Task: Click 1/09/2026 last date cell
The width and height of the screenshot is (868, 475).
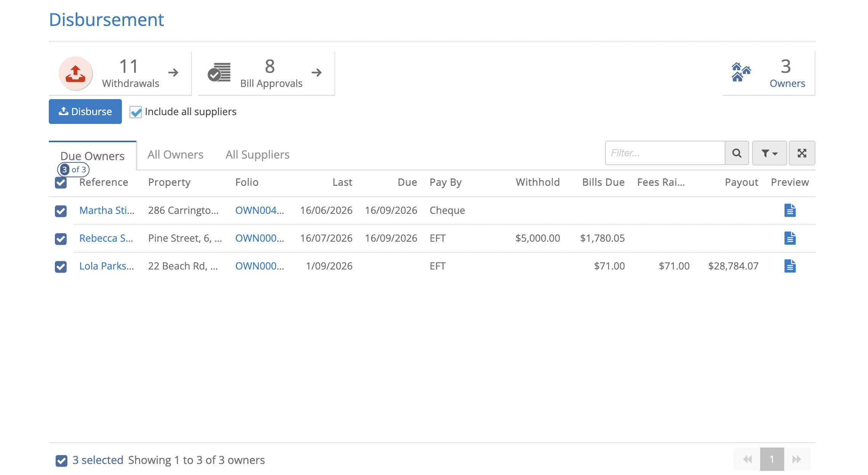Action: click(329, 266)
